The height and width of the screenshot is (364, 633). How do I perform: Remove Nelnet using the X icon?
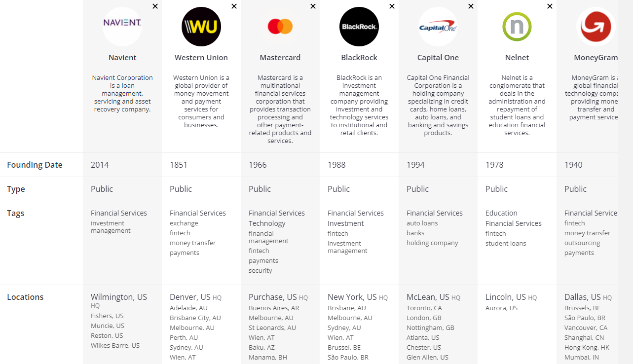pos(550,6)
